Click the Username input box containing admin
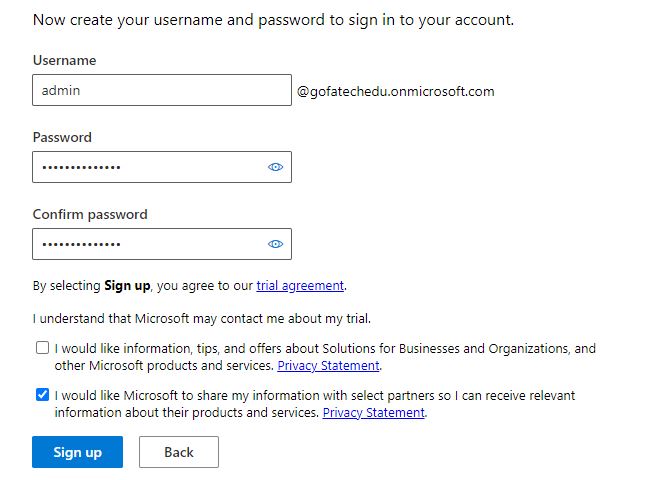 [x=161, y=90]
